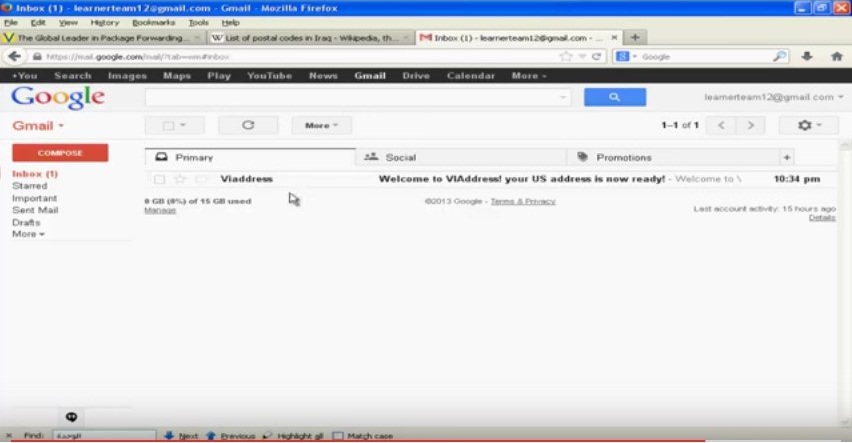The image size is (852, 443).
Task: Open Sent Mail folder
Action: 35,210
